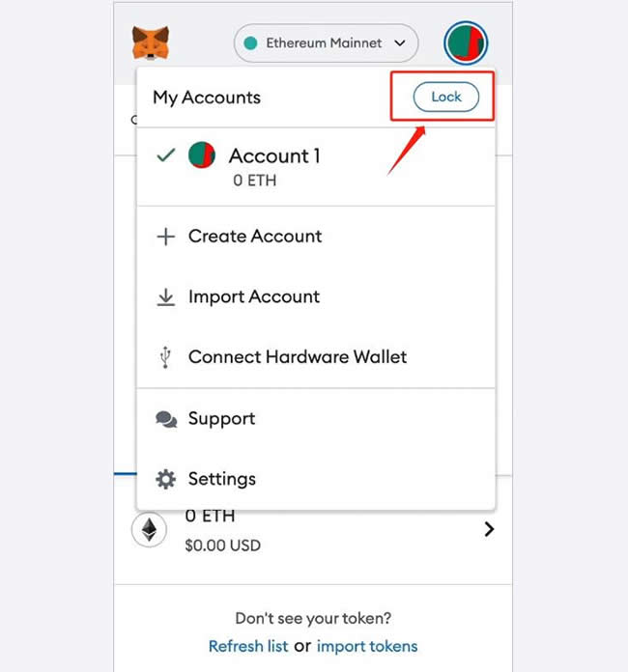
Task: Open the account avatar menu at top right
Action: [x=466, y=42]
